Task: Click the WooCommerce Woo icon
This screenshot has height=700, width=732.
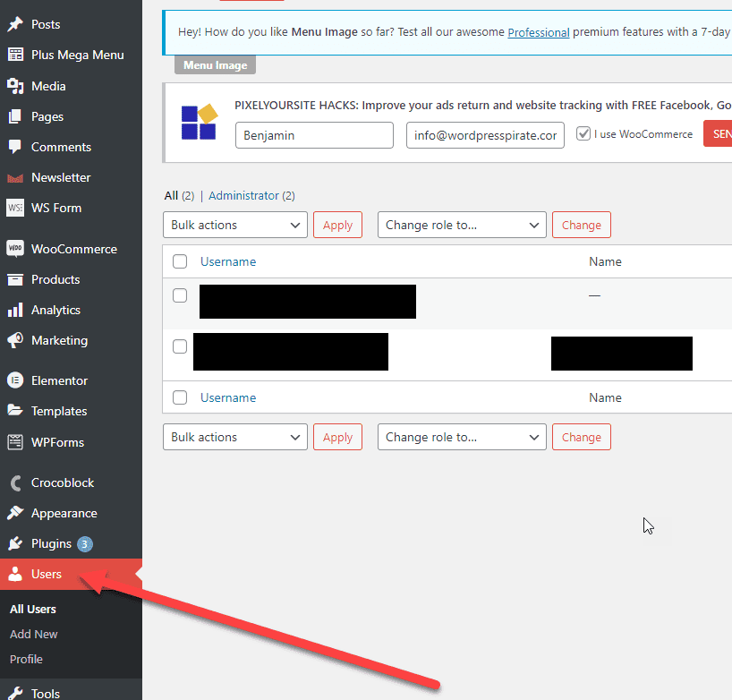Action: pyautogui.click(x=15, y=249)
